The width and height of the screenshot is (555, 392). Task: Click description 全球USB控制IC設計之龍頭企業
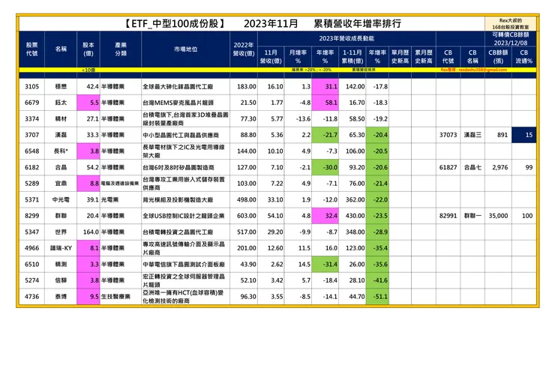pos(184,215)
